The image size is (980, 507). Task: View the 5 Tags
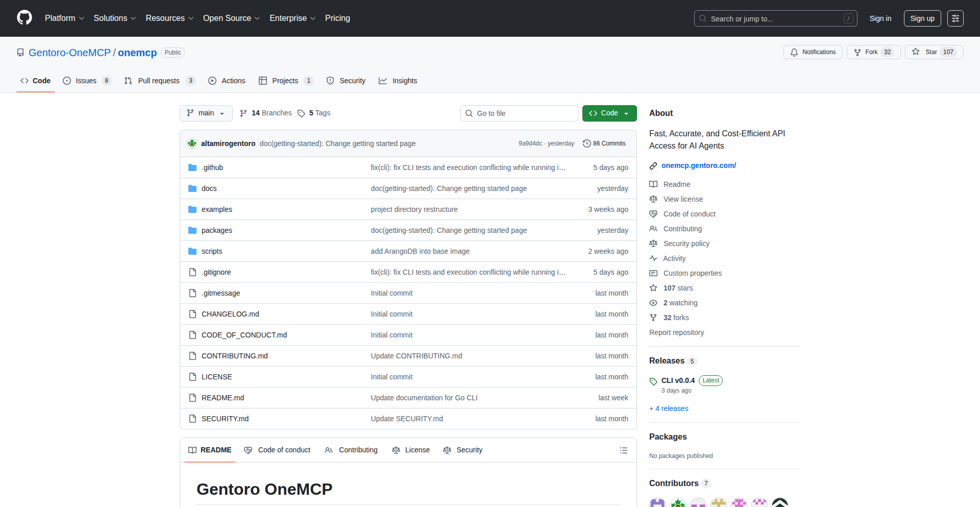tap(314, 113)
